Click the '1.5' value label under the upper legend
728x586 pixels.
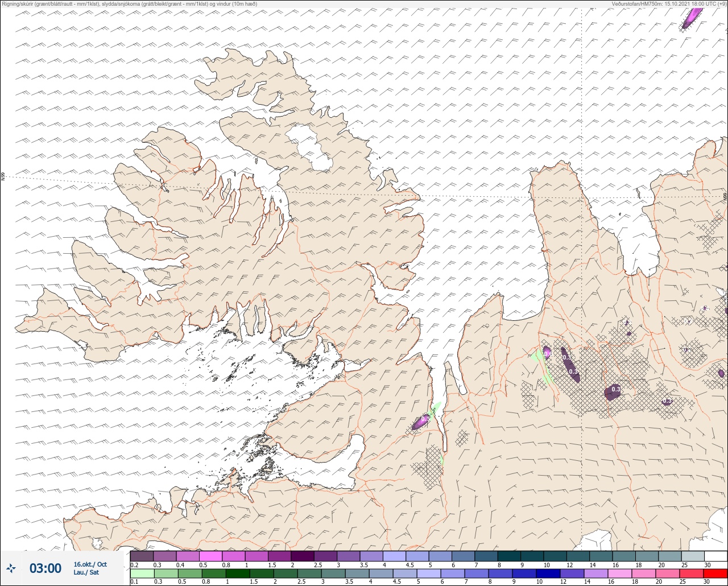coord(272,564)
